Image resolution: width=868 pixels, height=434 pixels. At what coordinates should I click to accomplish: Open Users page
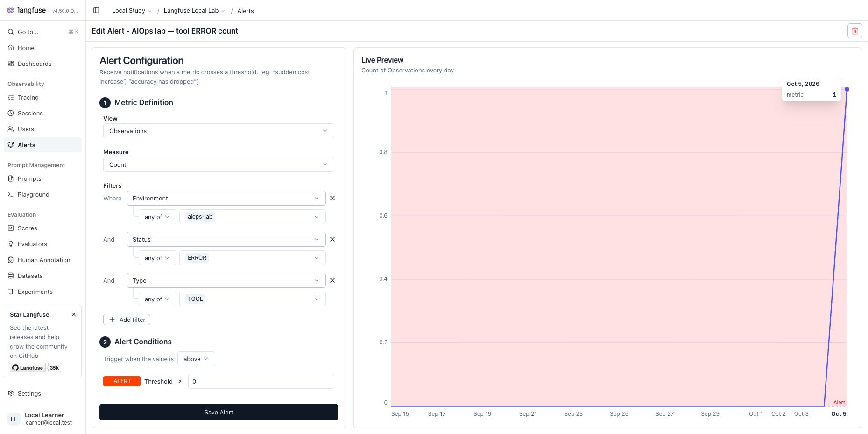pos(43,129)
